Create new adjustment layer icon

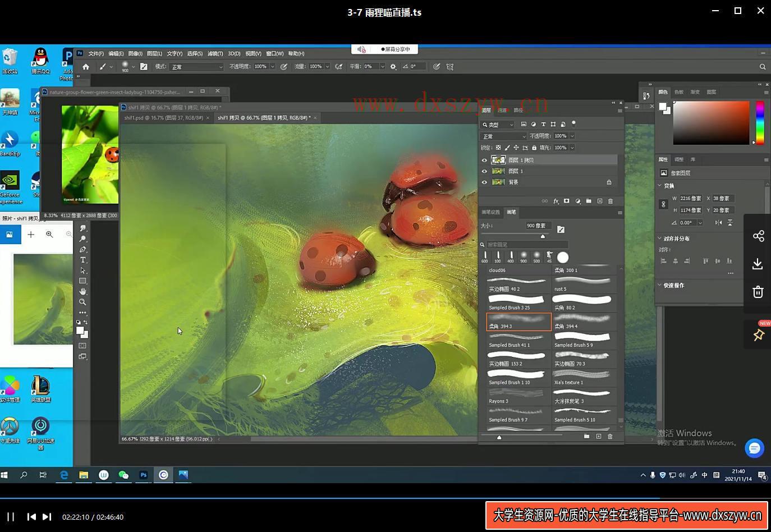coord(577,201)
